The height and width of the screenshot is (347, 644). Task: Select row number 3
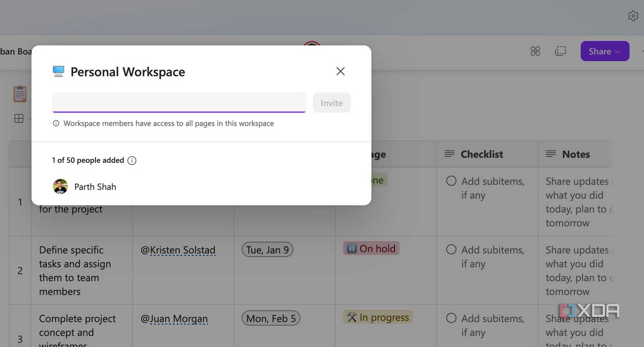[20, 339]
